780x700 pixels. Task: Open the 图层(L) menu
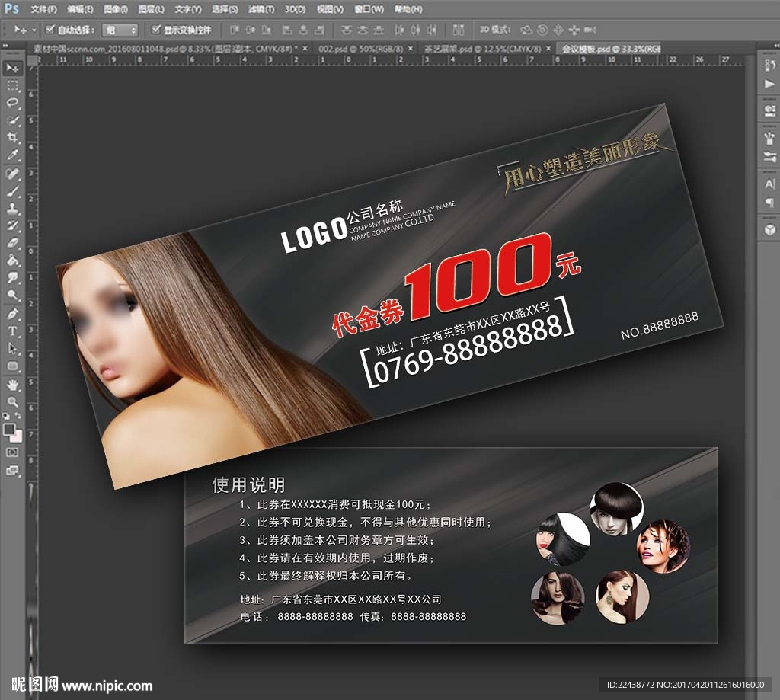click(x=152, y=9)
